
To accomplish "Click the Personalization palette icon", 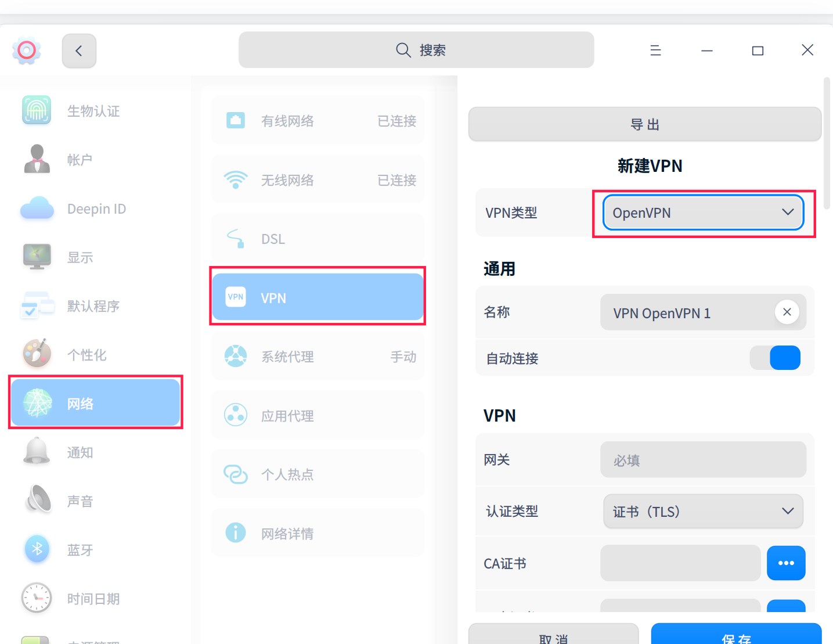I will click(37, 353).
